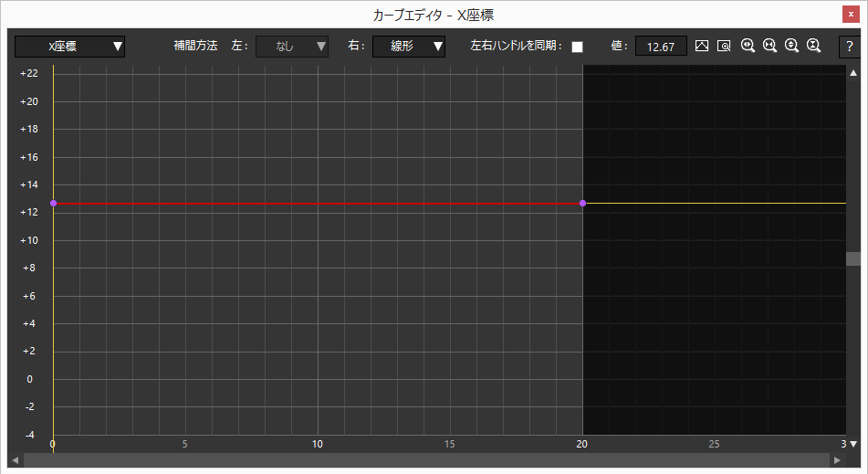This screenshot has height=474, width=868.
Task: Click the horizontal scrollbar left arrow
Action: [15, 460]
